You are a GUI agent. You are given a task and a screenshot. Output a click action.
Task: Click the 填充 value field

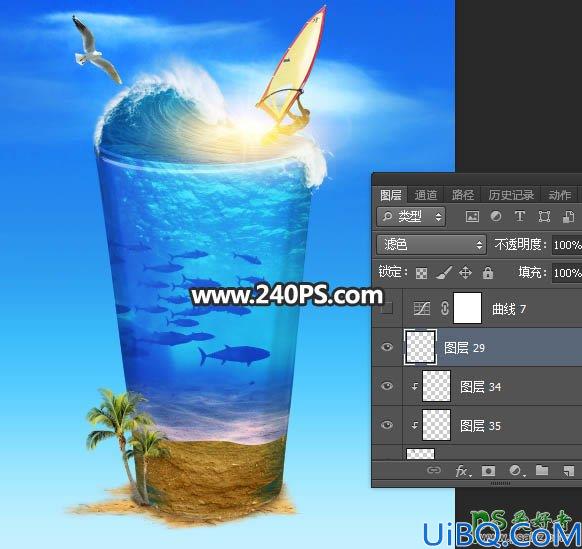(x=567, y=273)
